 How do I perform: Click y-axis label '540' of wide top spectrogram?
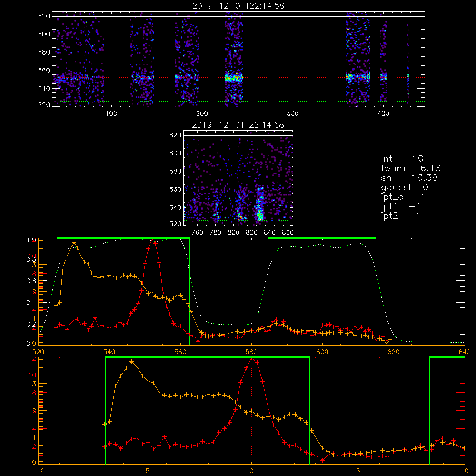pyautogui.click(x=44, y=89)
